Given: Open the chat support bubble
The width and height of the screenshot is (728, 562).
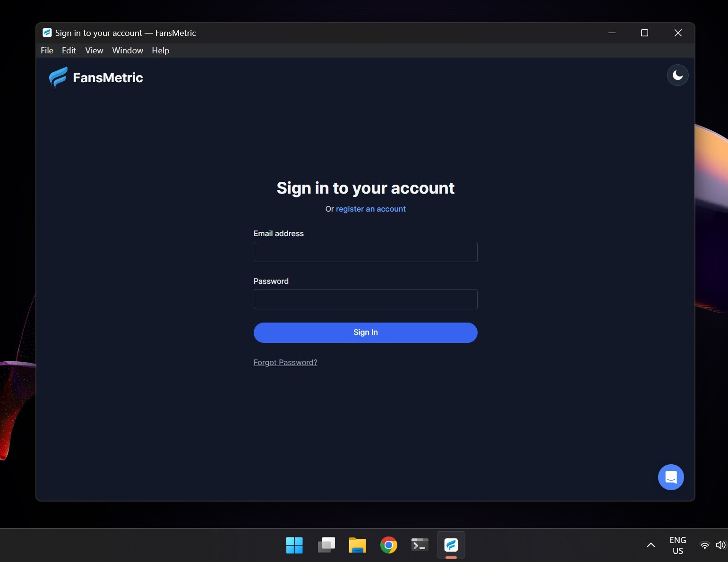Looking at the screenshot, I should tap(671, 477).
